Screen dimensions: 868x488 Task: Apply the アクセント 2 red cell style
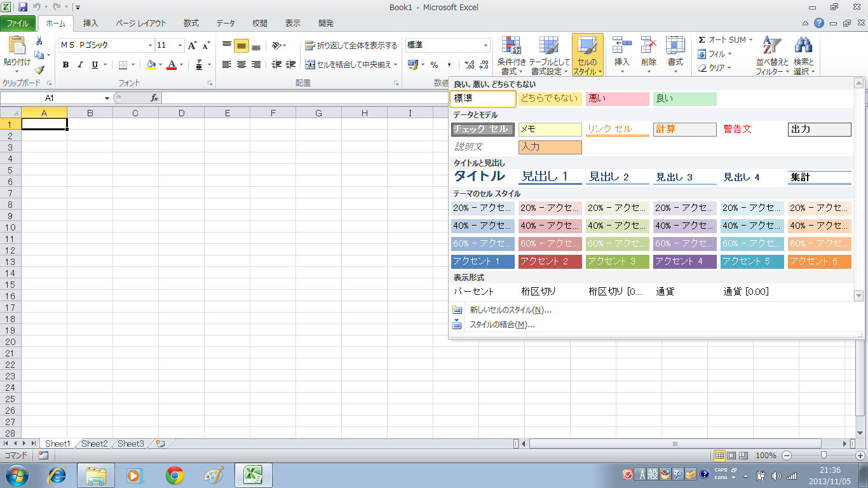550,261
